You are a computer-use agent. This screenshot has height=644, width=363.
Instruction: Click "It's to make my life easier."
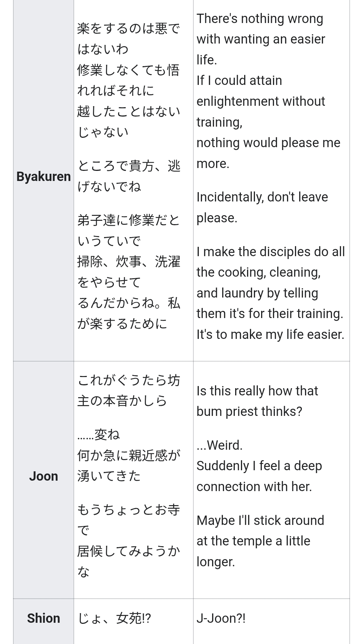click(x=270, y=335)
